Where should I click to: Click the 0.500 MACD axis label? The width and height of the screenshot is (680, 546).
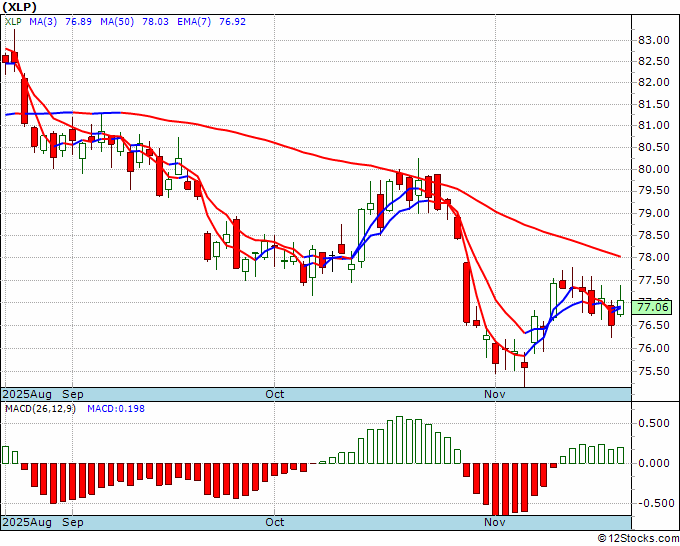654,423
